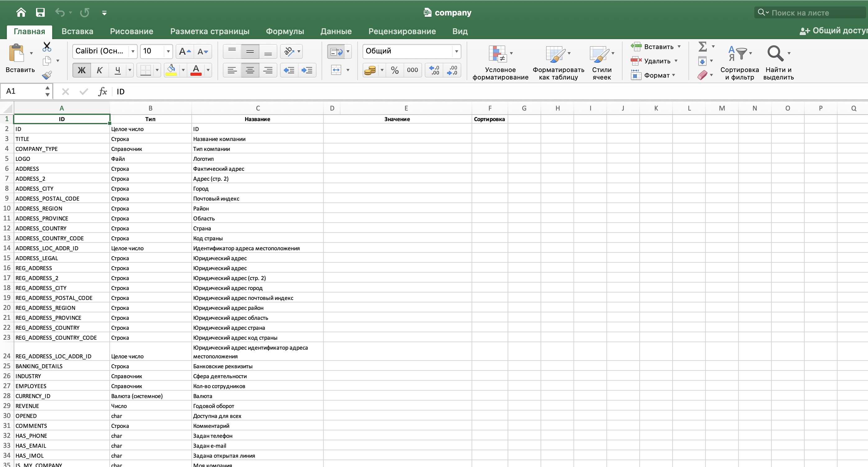Toggle Bold formatting button
This screenshot has width=868, height=467.
(81, 70)
